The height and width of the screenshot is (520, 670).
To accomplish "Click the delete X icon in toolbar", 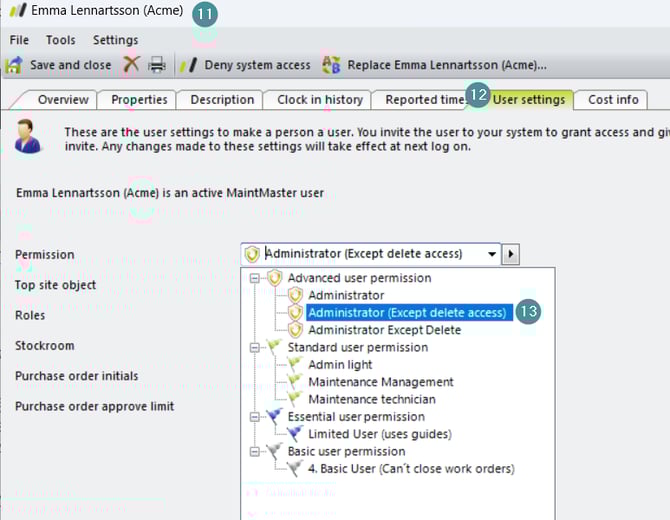I will (x=131, y=65).
